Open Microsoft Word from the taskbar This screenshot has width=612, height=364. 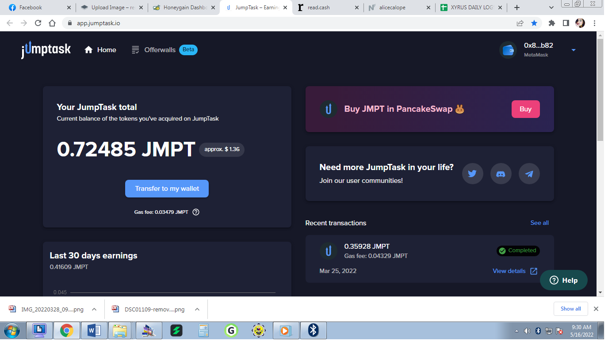click(x=94, y=330)
